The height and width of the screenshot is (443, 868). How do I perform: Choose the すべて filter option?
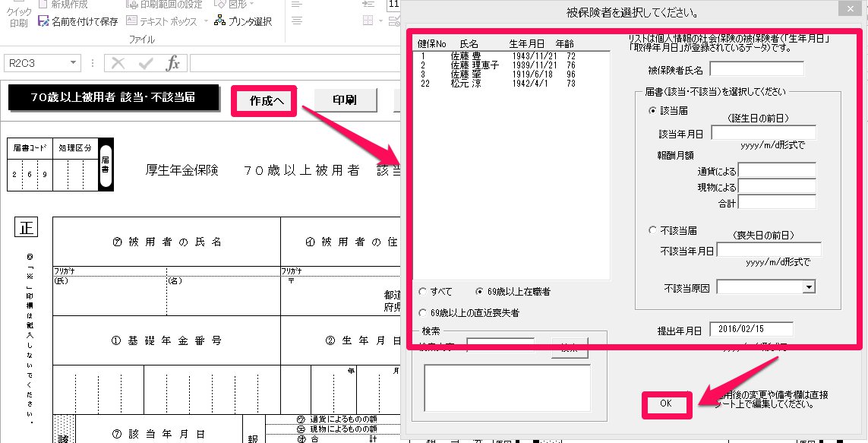point(423,291)
